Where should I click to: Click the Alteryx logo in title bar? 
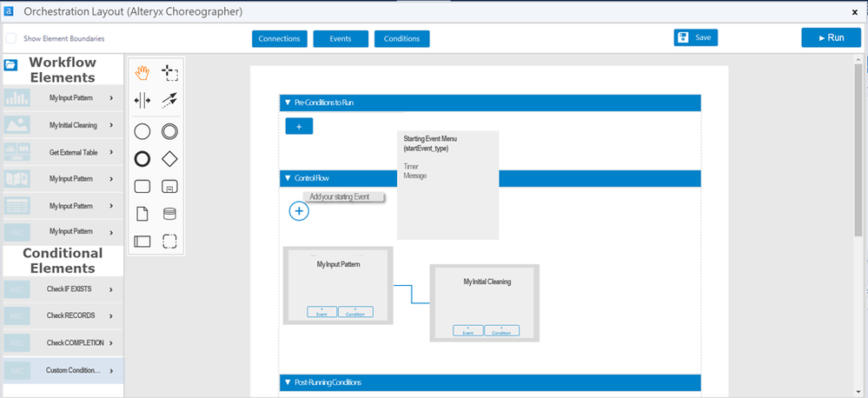(x=9, y=11)
